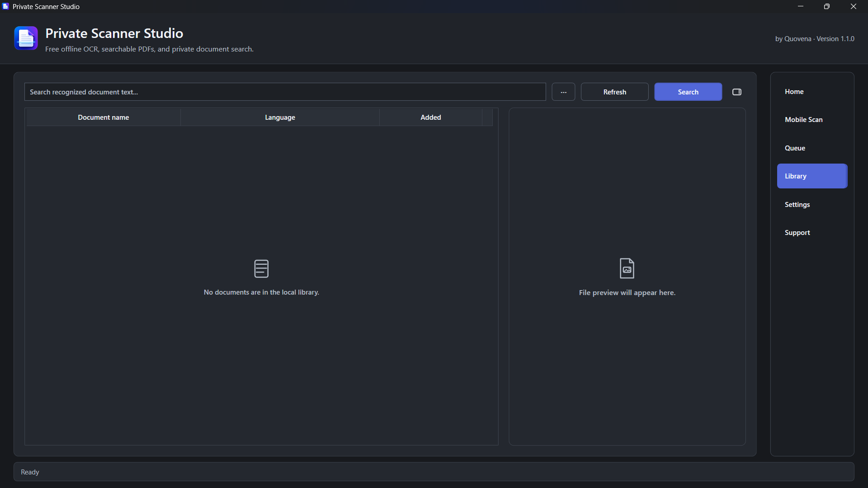Sort by the Document name column
The width and height of the screenshot is (868, 488).
[104, 117]
